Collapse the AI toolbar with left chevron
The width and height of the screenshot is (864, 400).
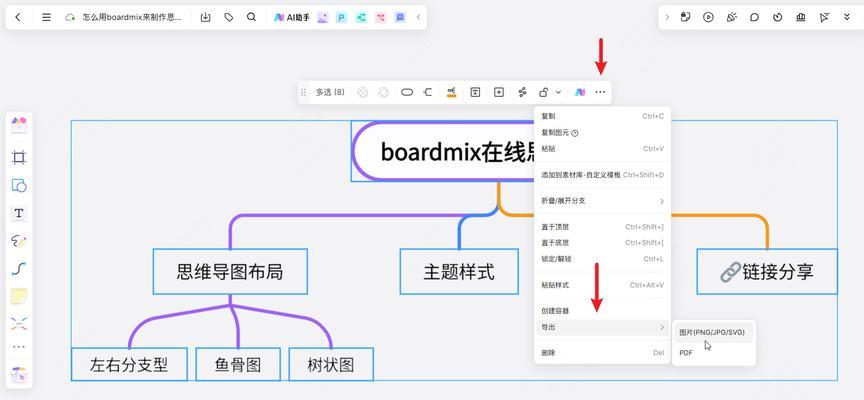418,17
